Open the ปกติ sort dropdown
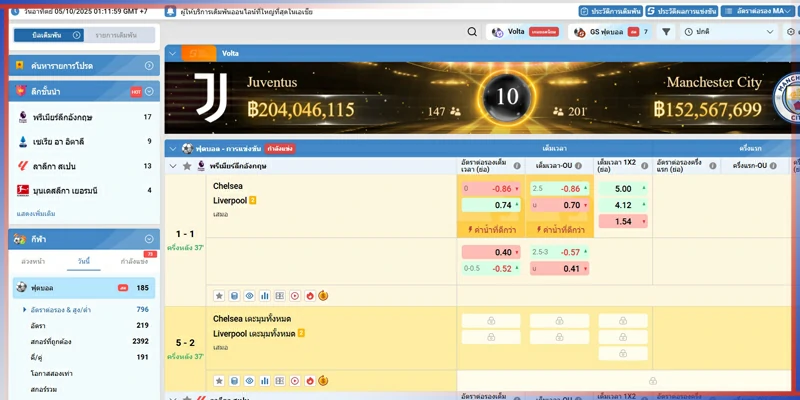The image size is (800, 400). click(730, 32)
